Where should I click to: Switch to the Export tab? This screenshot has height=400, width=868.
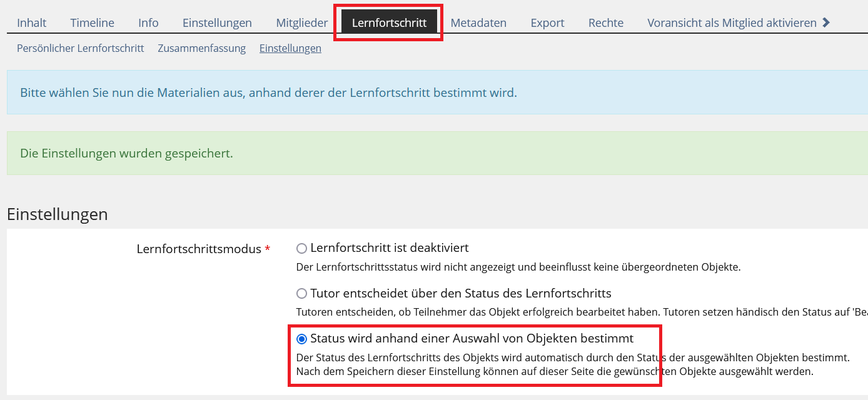click(x=547, y=23)
